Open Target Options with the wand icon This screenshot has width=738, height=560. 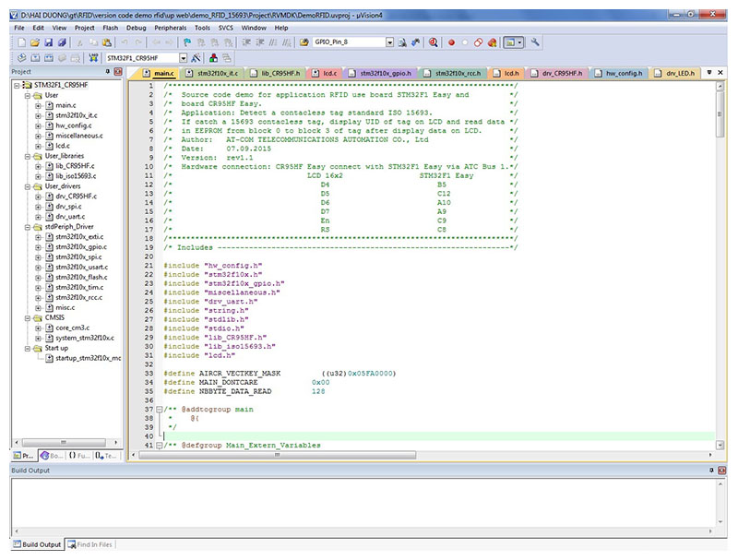coord(196,57)
